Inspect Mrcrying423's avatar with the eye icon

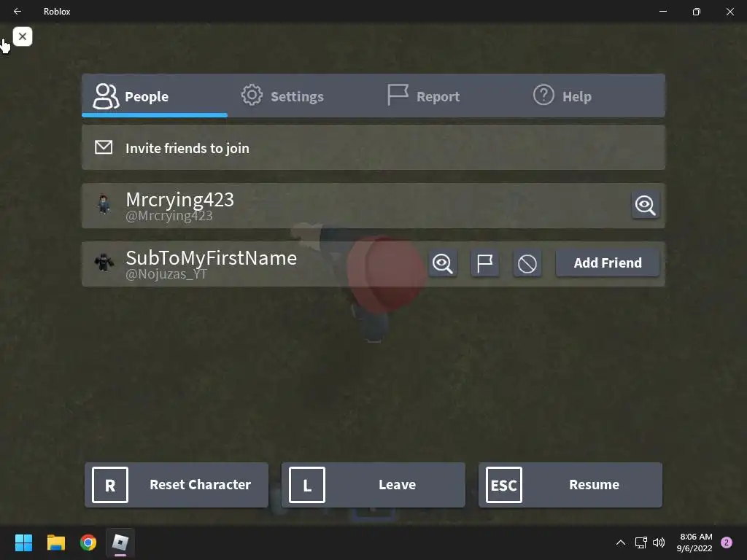pyautogui.click(x=646, y=205)
